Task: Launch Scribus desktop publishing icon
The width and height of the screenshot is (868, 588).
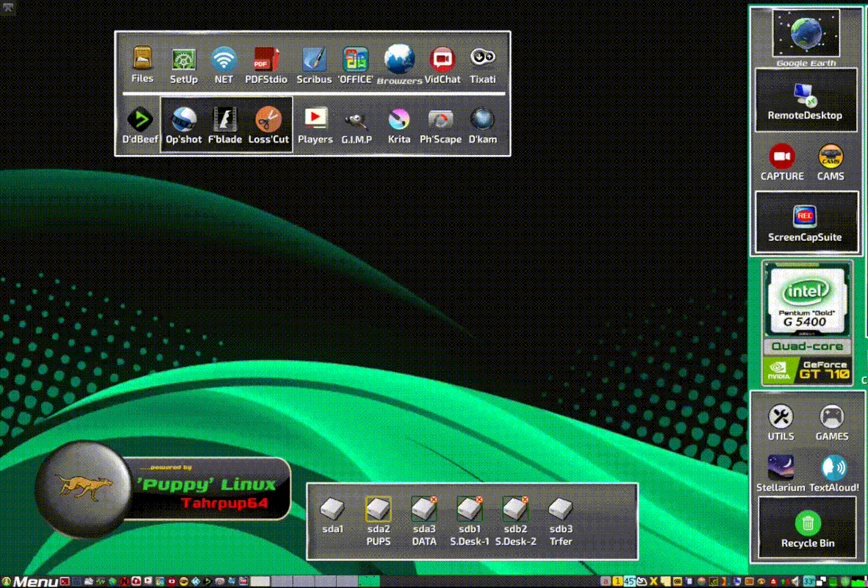Action: coord(314,60)
